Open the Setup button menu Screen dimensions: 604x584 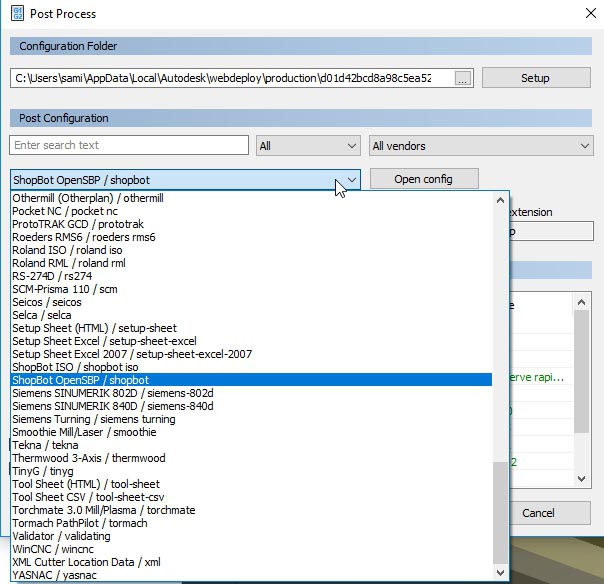536,78
